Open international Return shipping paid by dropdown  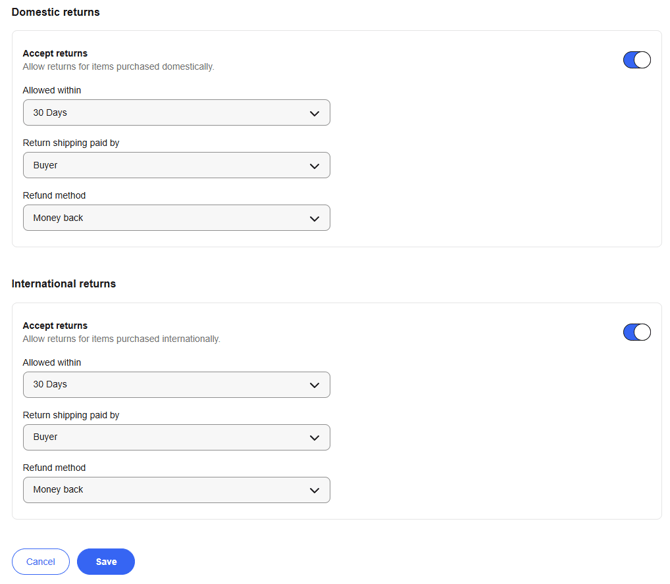pos(176,437)
